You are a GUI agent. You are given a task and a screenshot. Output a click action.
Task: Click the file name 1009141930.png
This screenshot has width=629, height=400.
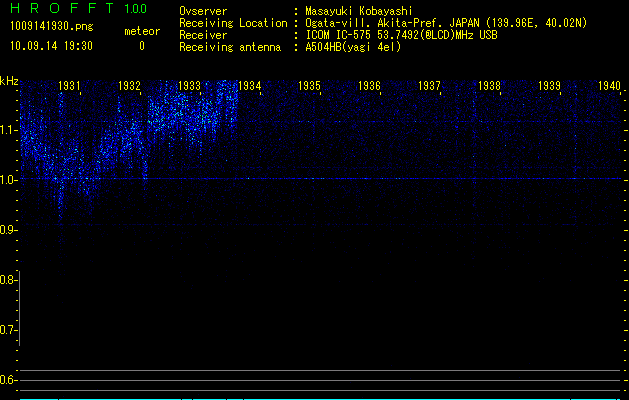(52, 26)
